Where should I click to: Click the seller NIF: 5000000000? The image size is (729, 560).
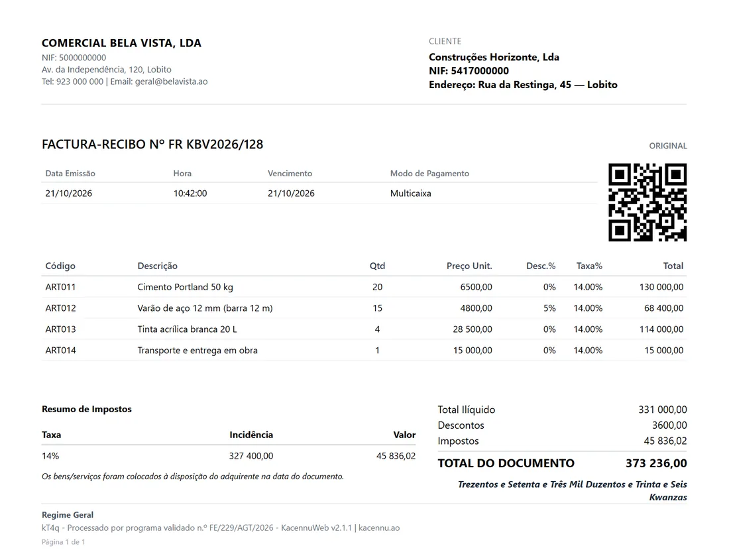74,58
